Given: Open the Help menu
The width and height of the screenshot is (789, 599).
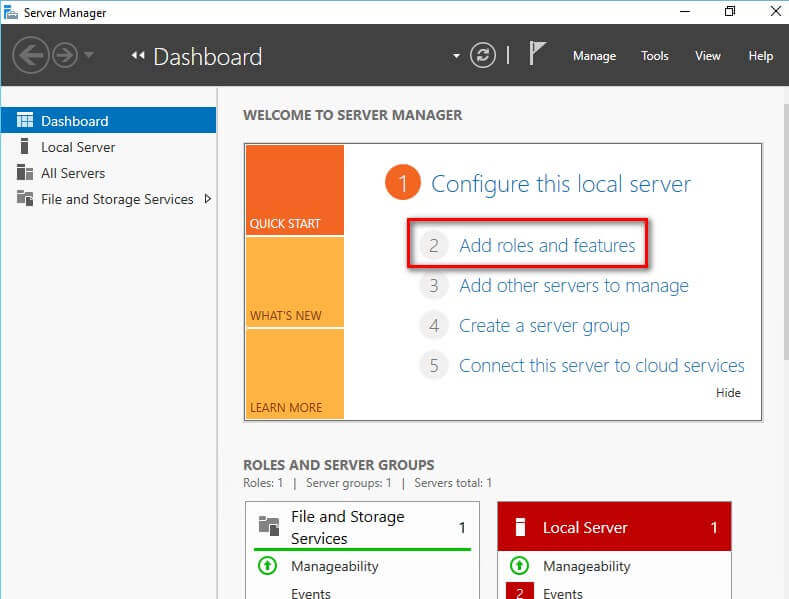Looking at the screenshot, I should (x=760, y=56).
